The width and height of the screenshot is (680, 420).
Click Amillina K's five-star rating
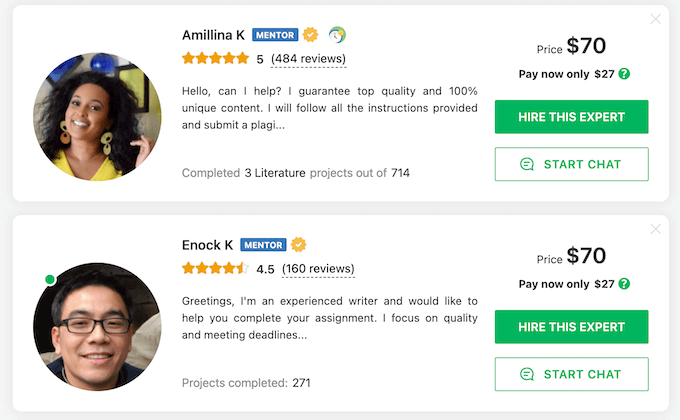pyautogui.click(x=215, y=59)
